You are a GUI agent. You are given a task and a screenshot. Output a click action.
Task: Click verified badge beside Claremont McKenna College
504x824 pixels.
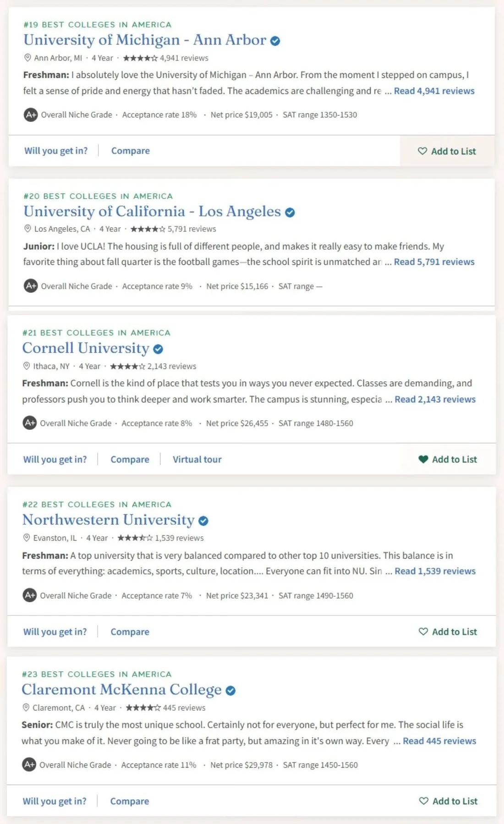pos(230,691)
